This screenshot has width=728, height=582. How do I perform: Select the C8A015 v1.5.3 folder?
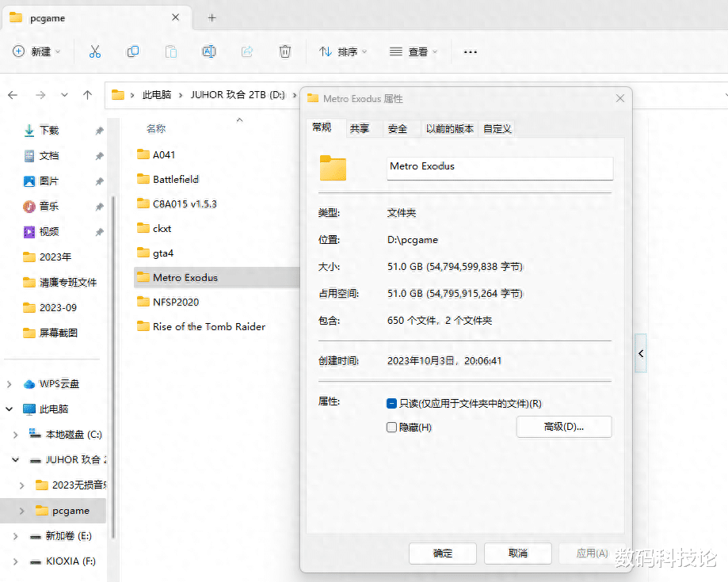[x=185, y=204]
